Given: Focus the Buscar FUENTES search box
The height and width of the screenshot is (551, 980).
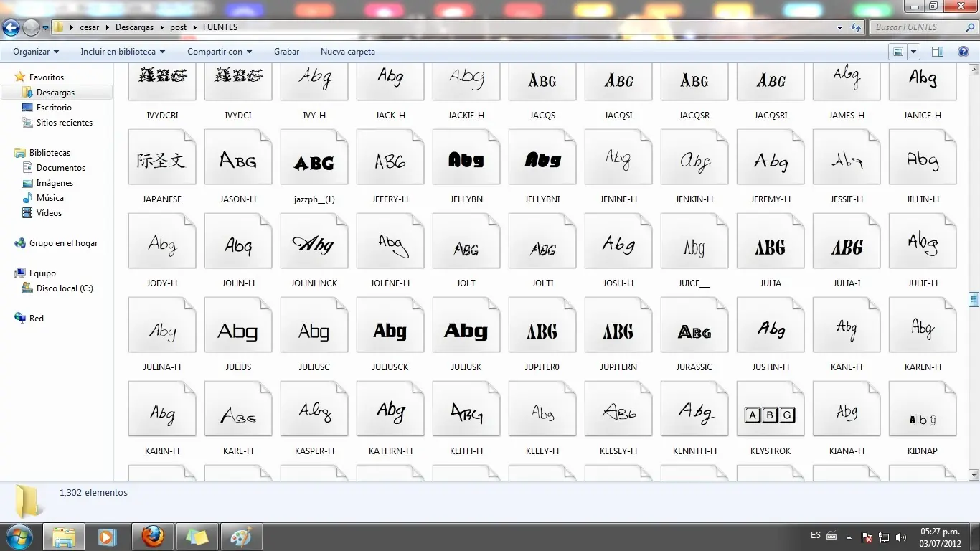Looking at the screenshot, I should point(923,27).
